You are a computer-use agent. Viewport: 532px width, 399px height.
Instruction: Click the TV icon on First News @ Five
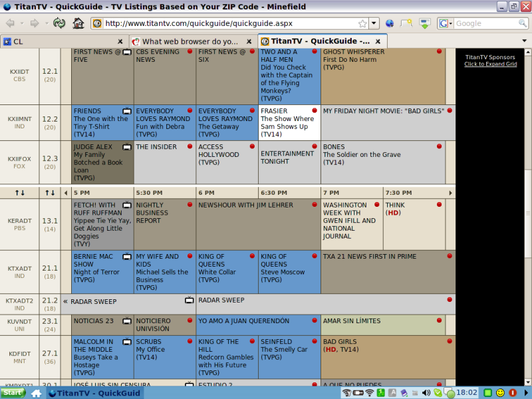pyautogui.click(x=127, y=52)
